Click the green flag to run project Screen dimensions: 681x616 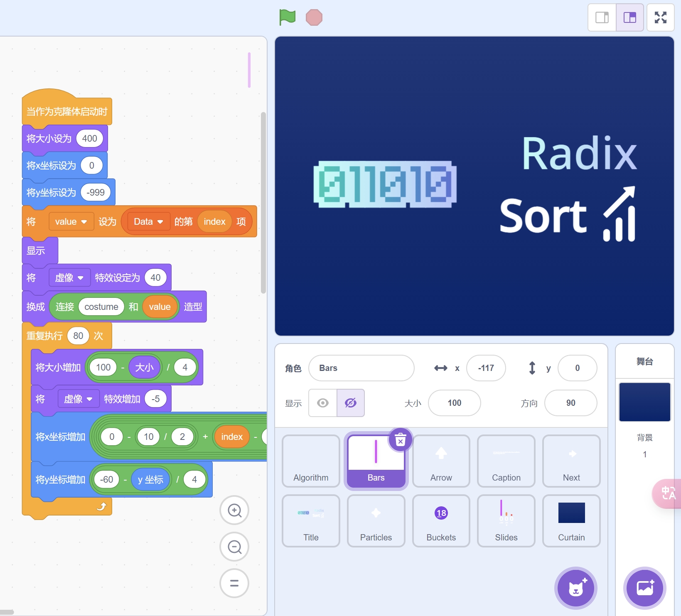(287, 17)
